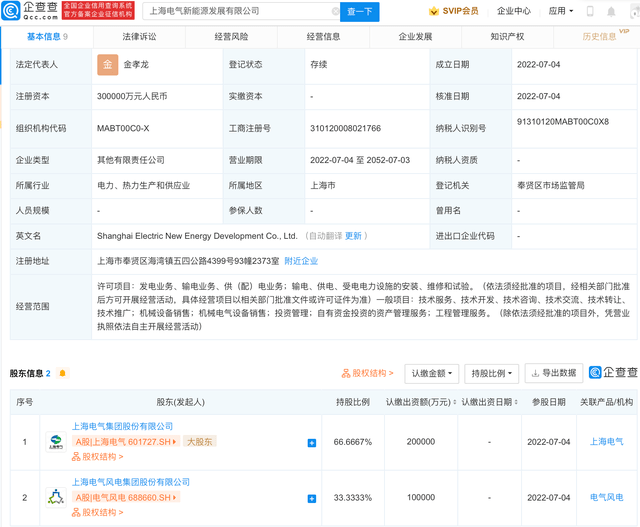Expand plus icon for 上海电气集团 row

312,443
